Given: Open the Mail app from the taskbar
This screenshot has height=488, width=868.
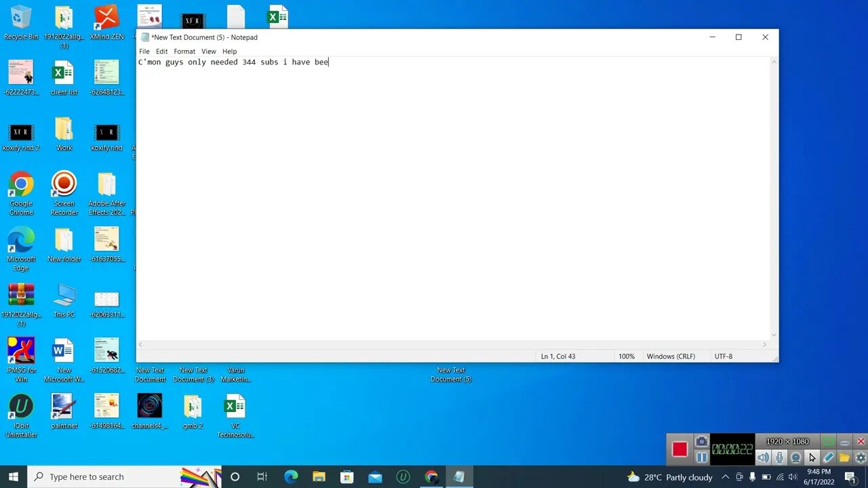Looking at the screenshot, I should 375,476.
